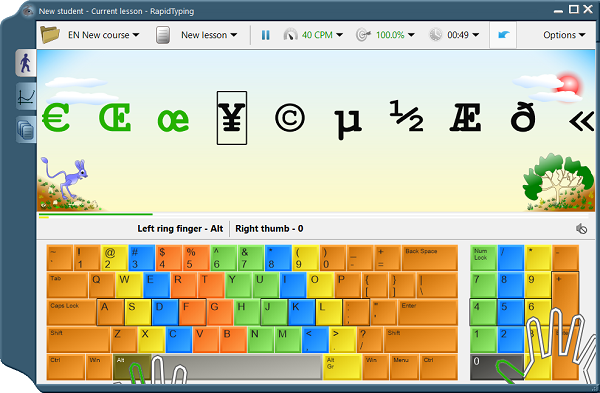Expand the New lesson dropdown
Image resolution: width=600 pixels, height=393 pixels.
coord(209,35)
